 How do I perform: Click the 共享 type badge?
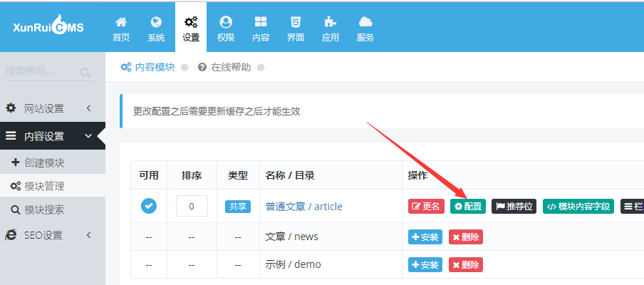tap(238, 206)
